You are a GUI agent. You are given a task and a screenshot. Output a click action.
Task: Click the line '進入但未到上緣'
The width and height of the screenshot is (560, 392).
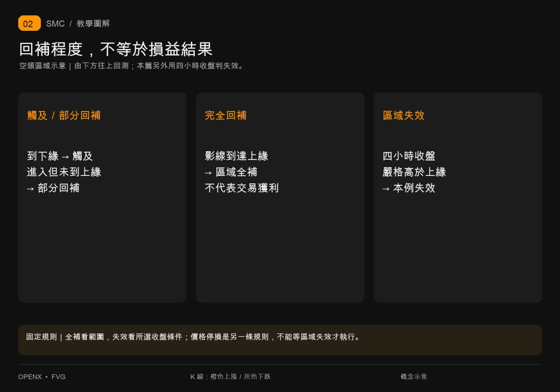[x=64, y=172]
